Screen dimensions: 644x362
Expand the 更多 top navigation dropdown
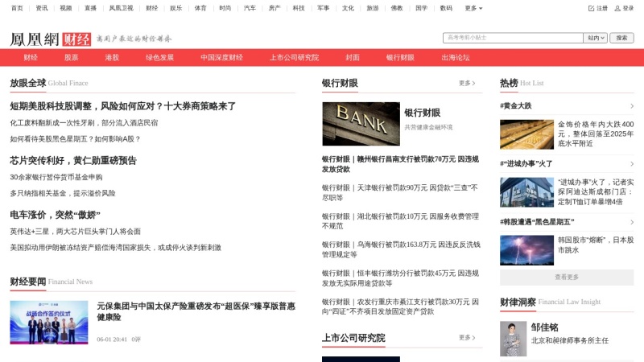coord(473,8)
